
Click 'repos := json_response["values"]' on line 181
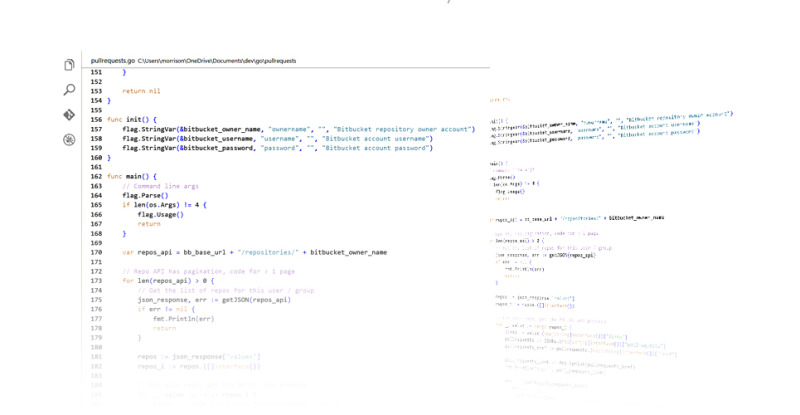(x=199, y=357)
